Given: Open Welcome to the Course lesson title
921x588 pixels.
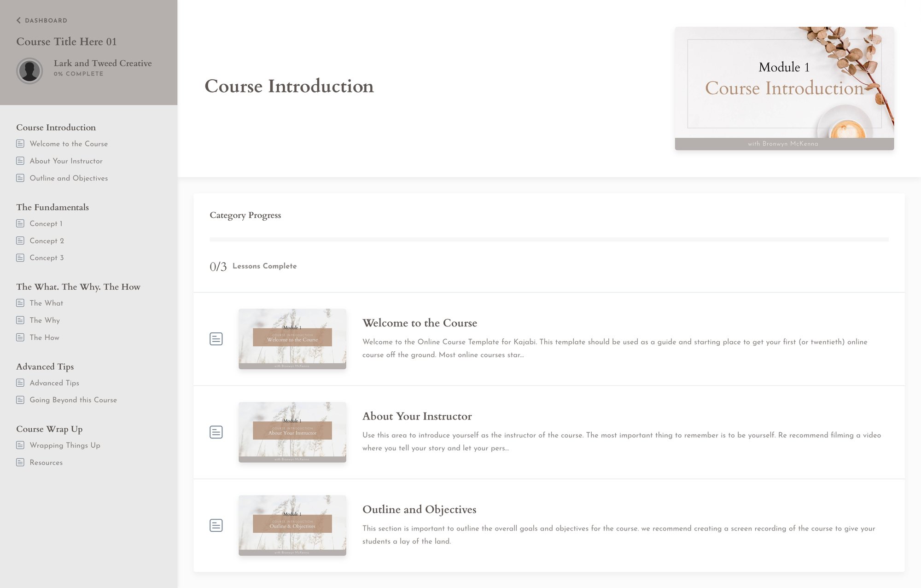Looking at the screenshot, I should pos(420,323).
